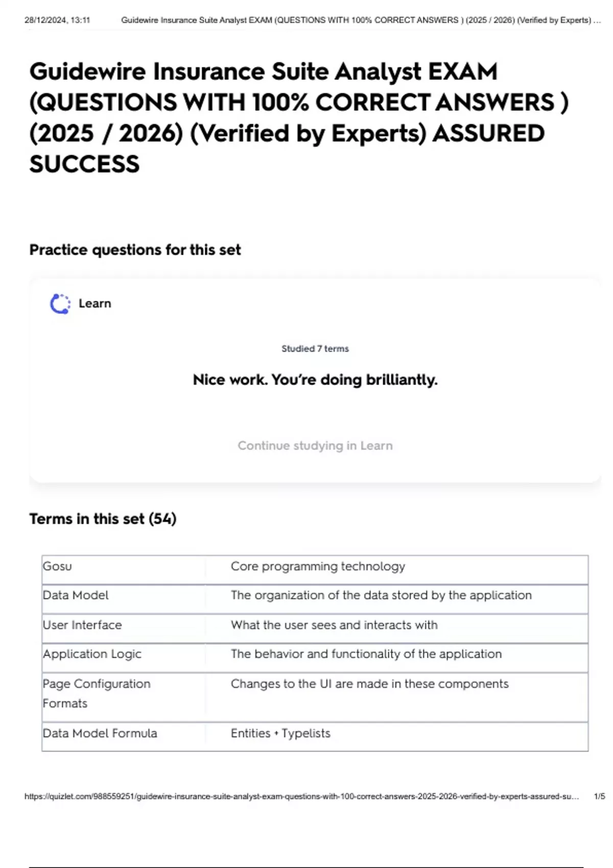Click Continue studying in Learn

click(315, 446)
